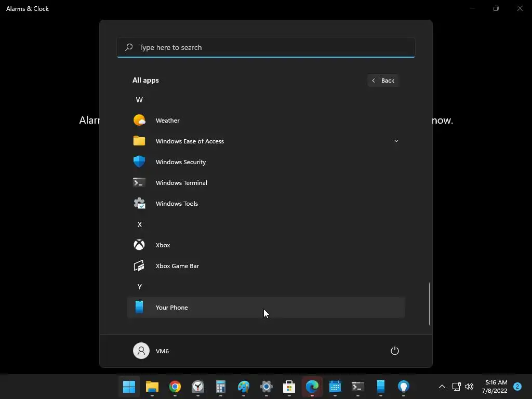
Task: Open the Weather app
Action: 265,121
